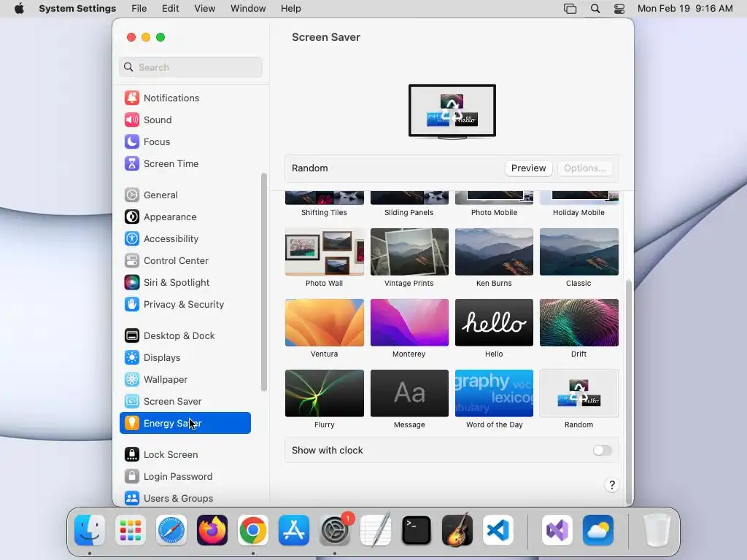Image resolution: width=747 pixels, height=560 pixels.
Task: Launch Google Chrome from the Dock
Action: (x=253, y=531)
